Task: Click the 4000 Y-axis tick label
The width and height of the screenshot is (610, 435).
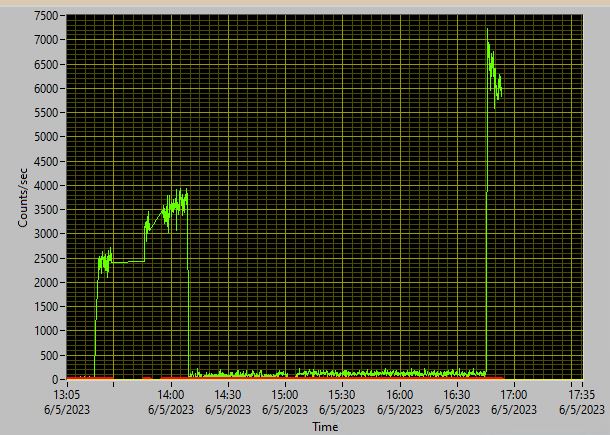Action: click(x=46, y=186)
